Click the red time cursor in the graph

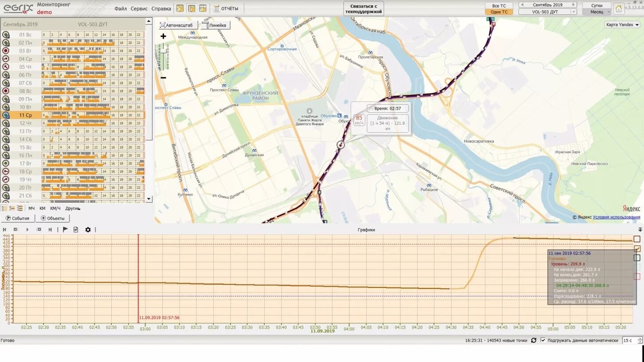point(138,279)
